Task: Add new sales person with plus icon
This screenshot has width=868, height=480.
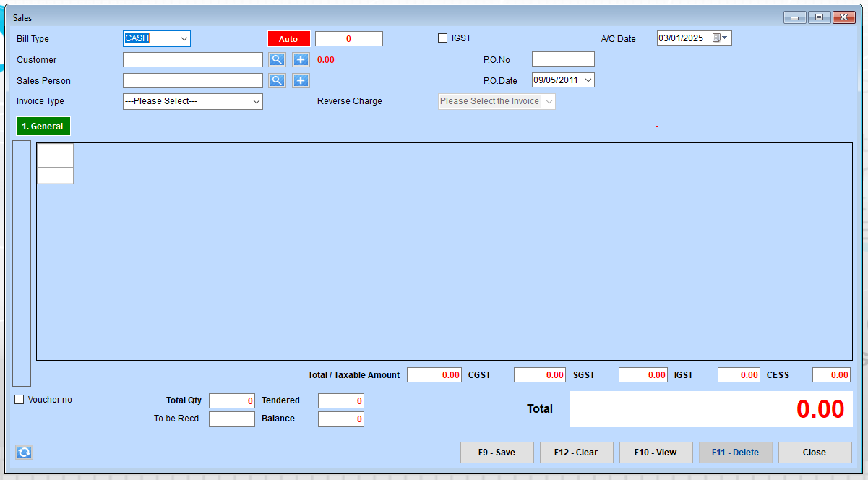Action: pos(301,81)
